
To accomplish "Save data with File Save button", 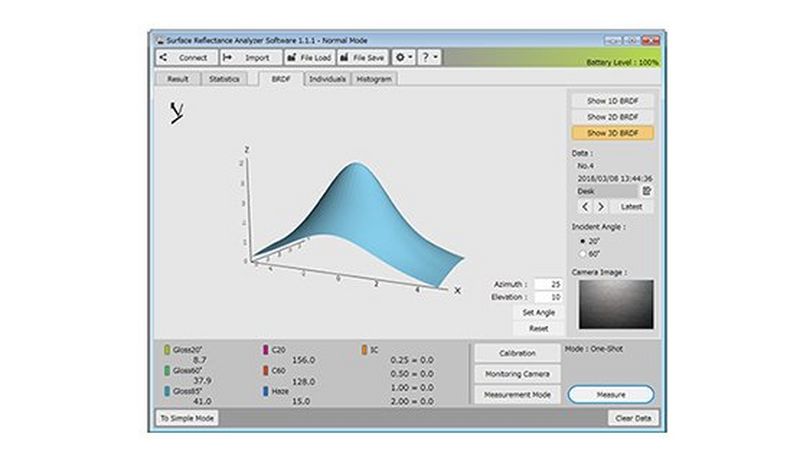I will [x=362, y=58].
